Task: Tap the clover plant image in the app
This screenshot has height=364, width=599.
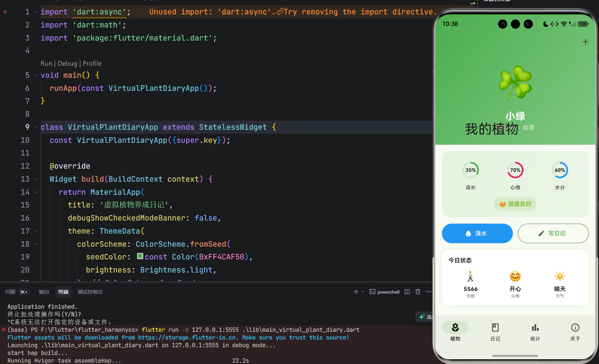Action: (x=515, y=82)
